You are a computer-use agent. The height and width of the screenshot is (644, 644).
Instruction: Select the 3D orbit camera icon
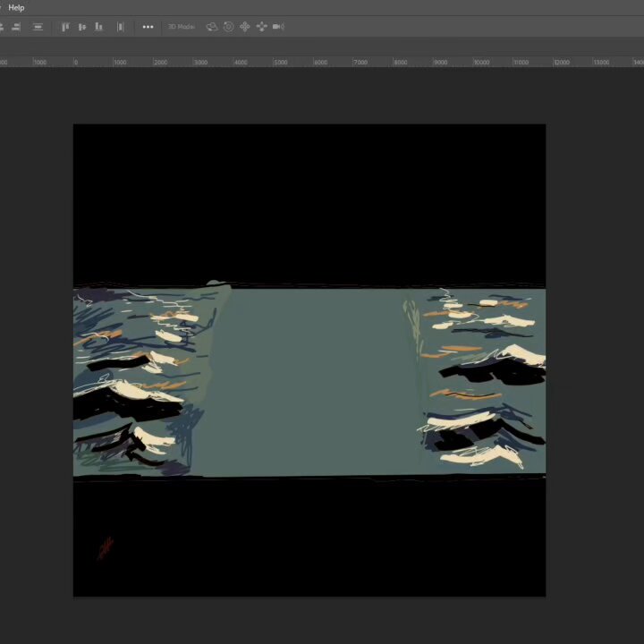coord(212,27)
